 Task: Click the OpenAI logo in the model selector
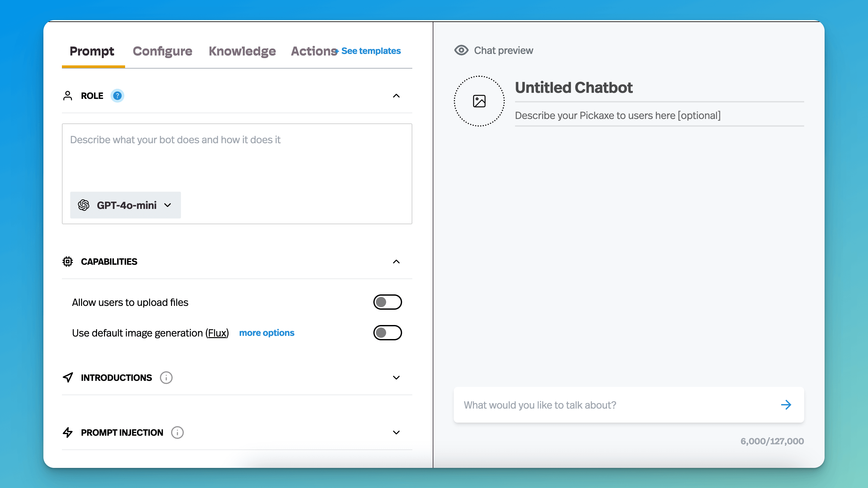pos(84,205)
